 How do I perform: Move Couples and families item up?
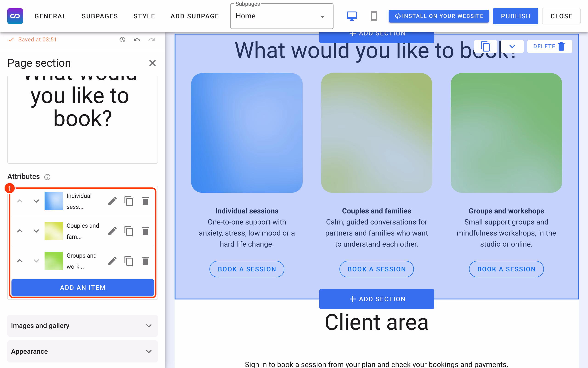[20, 231]
